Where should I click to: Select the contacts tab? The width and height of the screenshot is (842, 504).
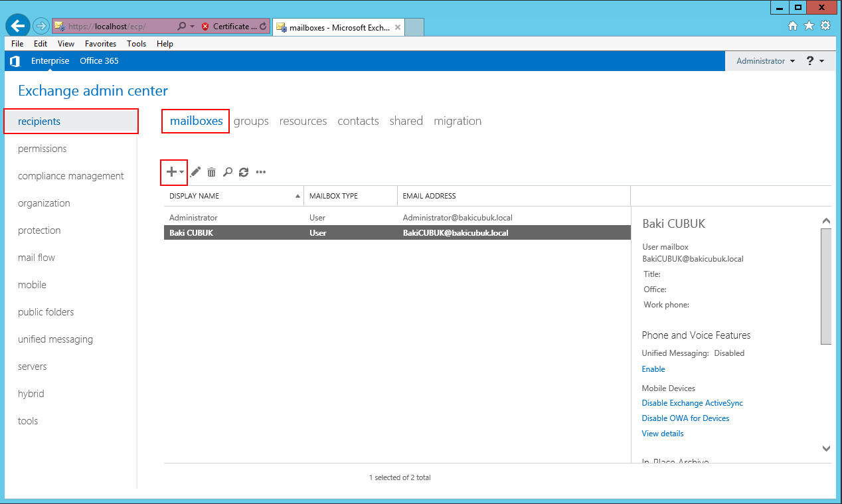point(358,121)
